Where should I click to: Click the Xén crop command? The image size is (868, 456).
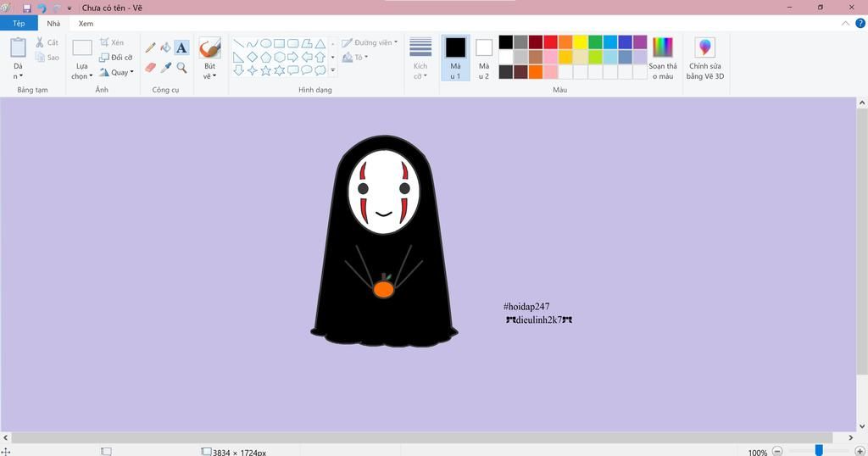(x=112, y=42)
